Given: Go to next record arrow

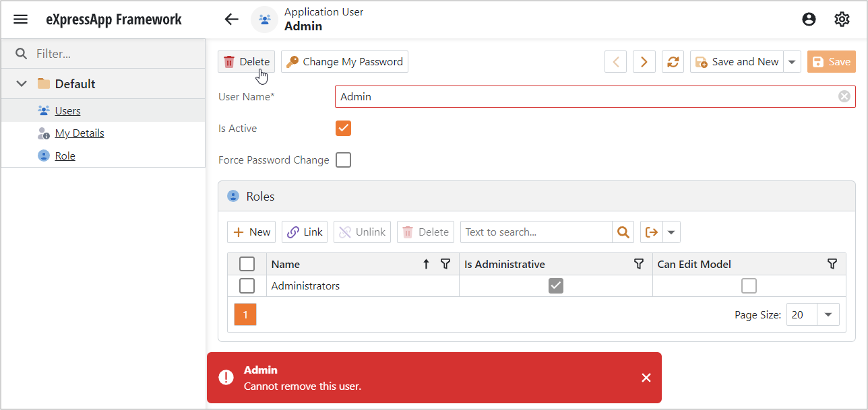Looking at the screenshot, I should coord(644,61).
